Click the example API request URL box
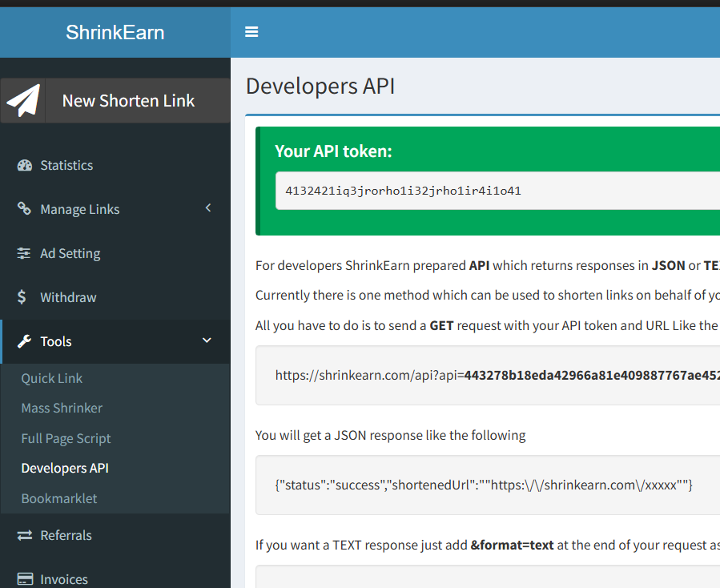Image resolution: width=720 pixels, height=588 pixels. pyautogui.click(x=488, y=375)
